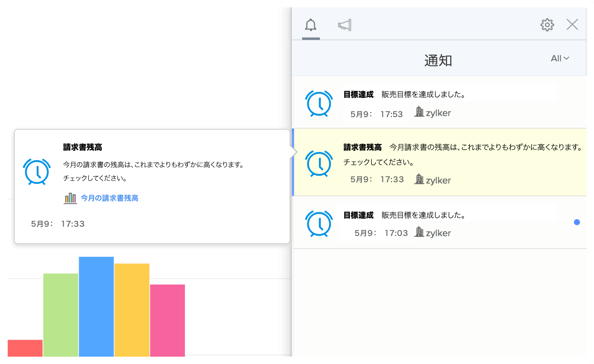Open the bell notifications tab

tap(311, 25)
